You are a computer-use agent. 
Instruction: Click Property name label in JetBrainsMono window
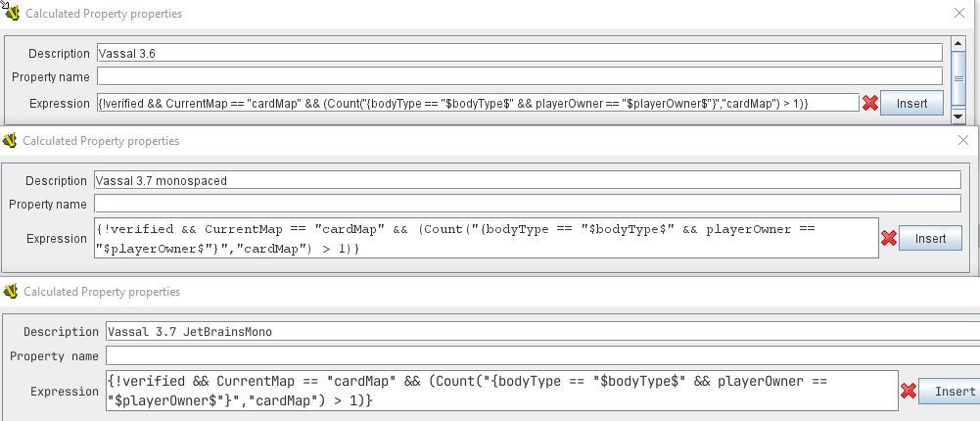[x=55, y=356]
